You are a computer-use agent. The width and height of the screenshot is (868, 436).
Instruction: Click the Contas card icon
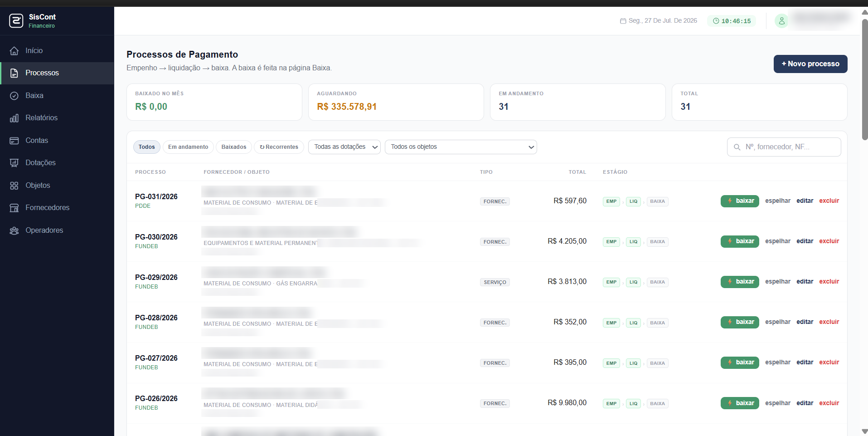click(x=14, y=141)
